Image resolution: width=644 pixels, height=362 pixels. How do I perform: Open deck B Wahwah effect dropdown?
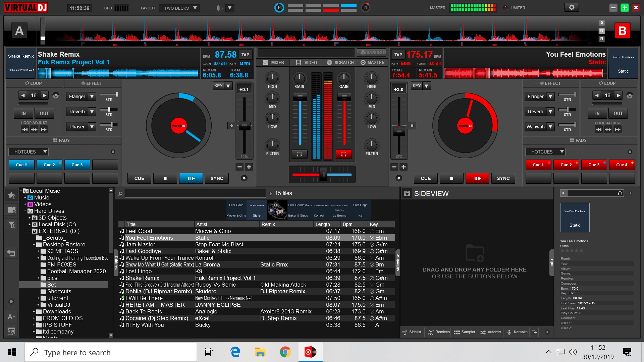pos(550,127)
